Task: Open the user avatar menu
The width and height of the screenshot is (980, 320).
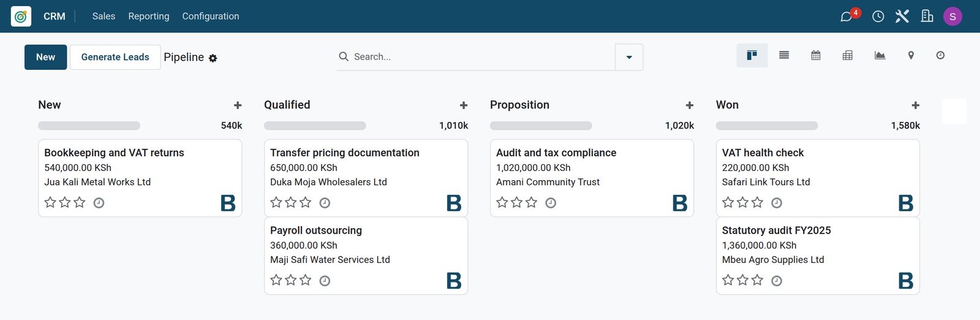Action: point(952,17)
